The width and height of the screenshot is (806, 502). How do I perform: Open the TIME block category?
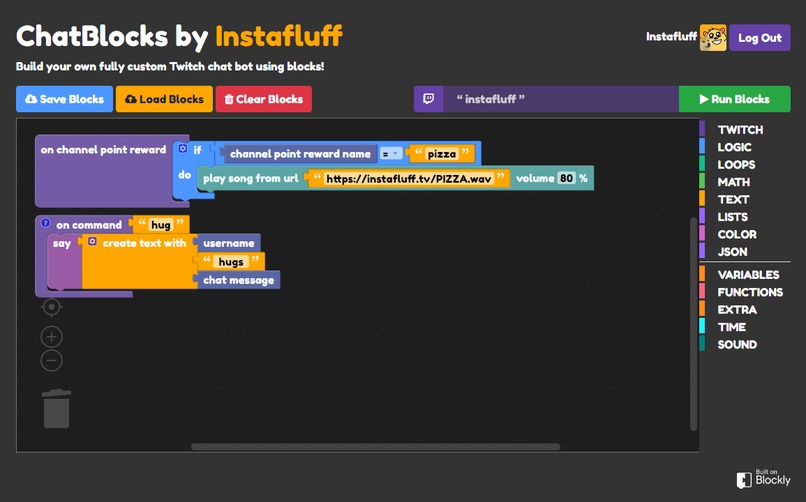point(731,327)
